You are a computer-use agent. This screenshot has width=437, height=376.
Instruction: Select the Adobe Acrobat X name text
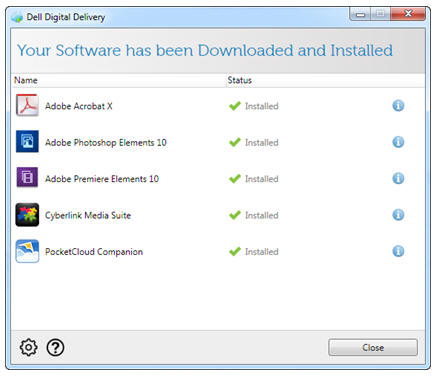[79, 106]
